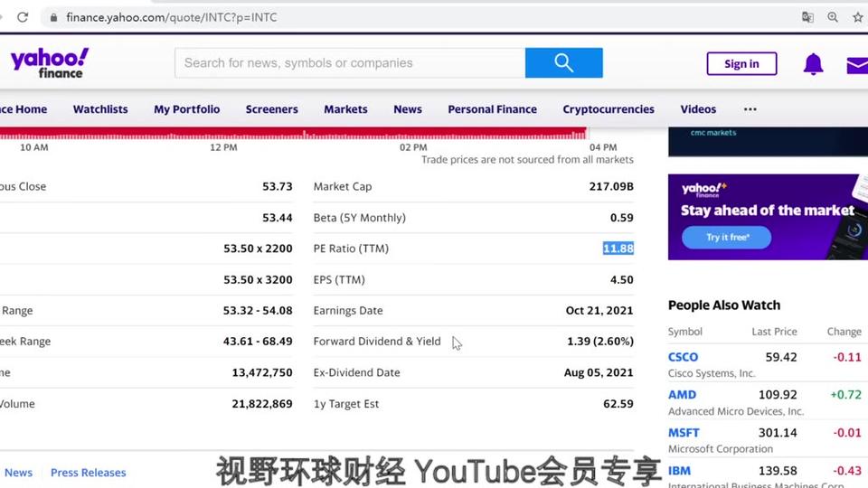Viewport: 868px width, 488px height.
Task: Open notifications bell icon
Action: 813,63
